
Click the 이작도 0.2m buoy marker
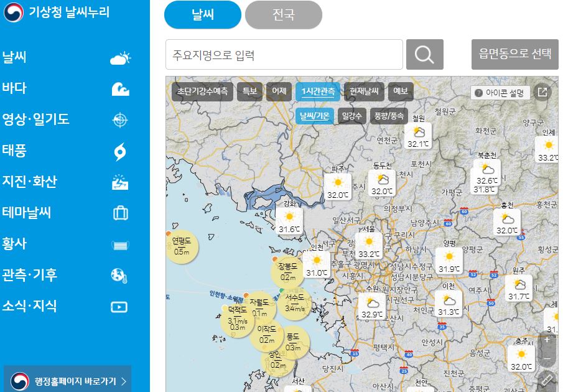tap(266, 335)
